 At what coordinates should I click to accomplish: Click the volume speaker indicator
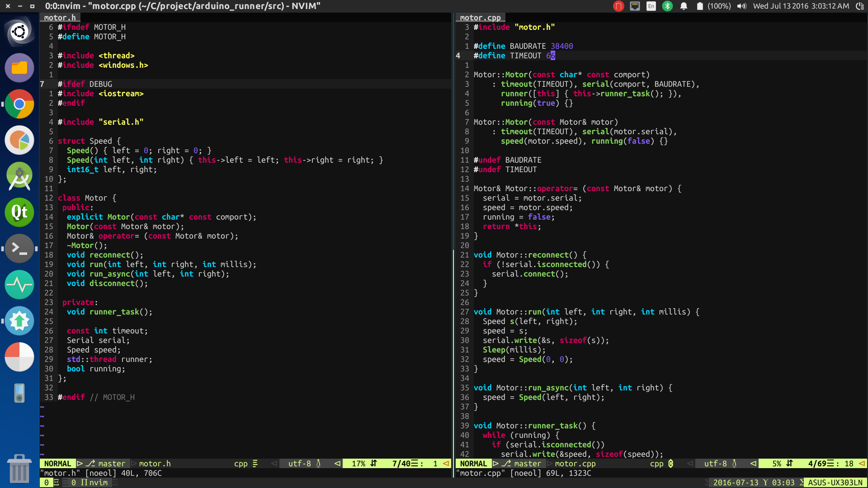741,6
